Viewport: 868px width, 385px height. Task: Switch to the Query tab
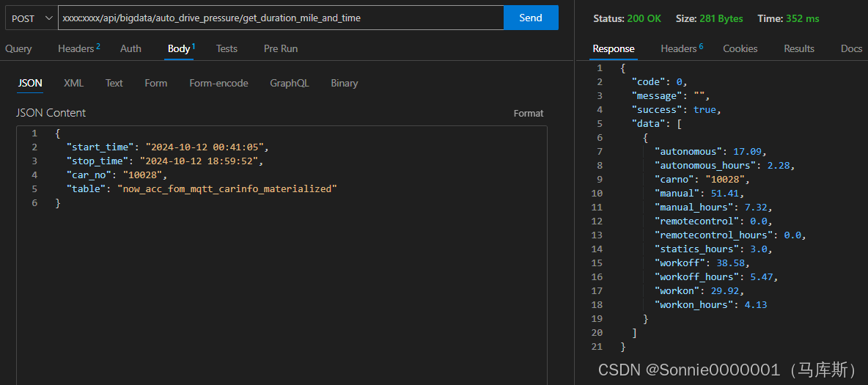[18, 49]
